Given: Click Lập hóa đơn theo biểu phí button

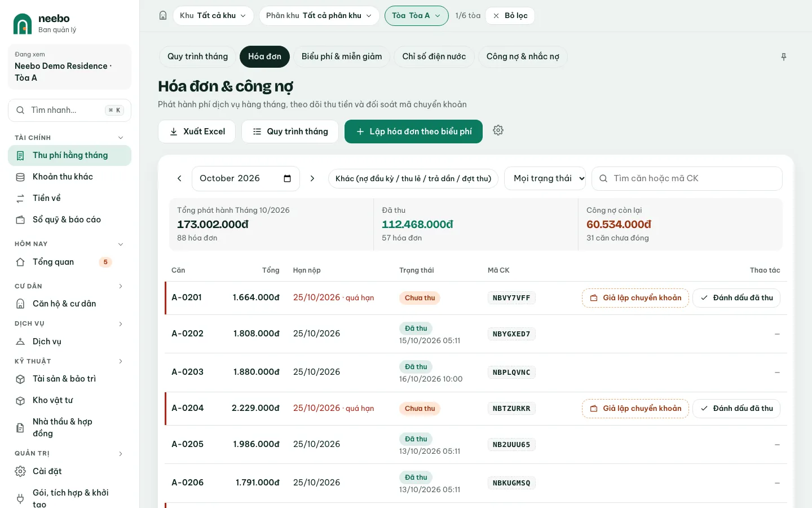Looking at the screenshot, I should pyautogui.click(x=413, y=132).
